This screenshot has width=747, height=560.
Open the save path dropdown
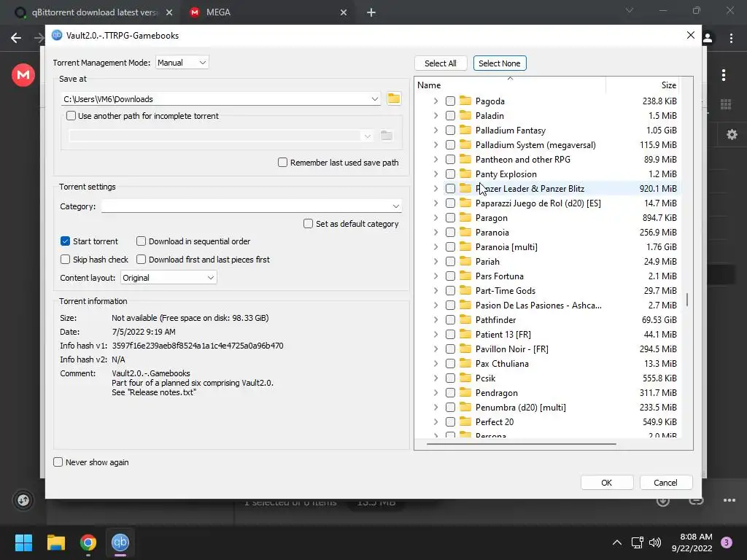[375, 99]
